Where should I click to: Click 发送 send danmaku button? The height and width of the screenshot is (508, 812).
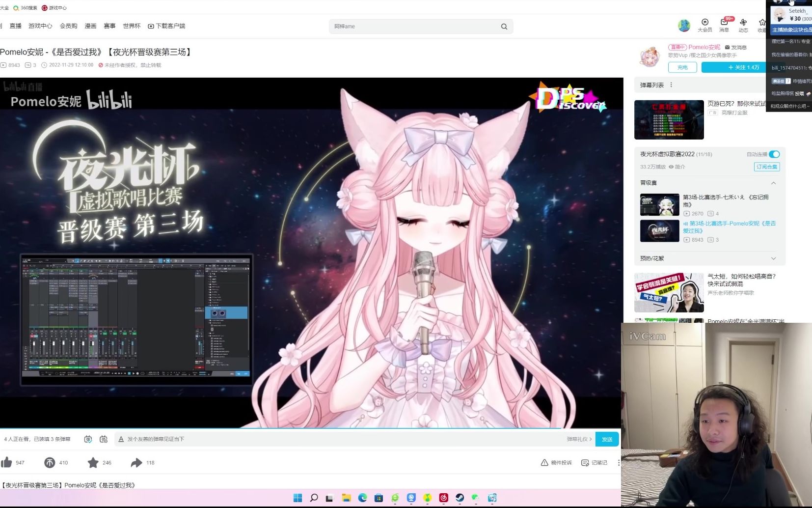click(607, 439)
